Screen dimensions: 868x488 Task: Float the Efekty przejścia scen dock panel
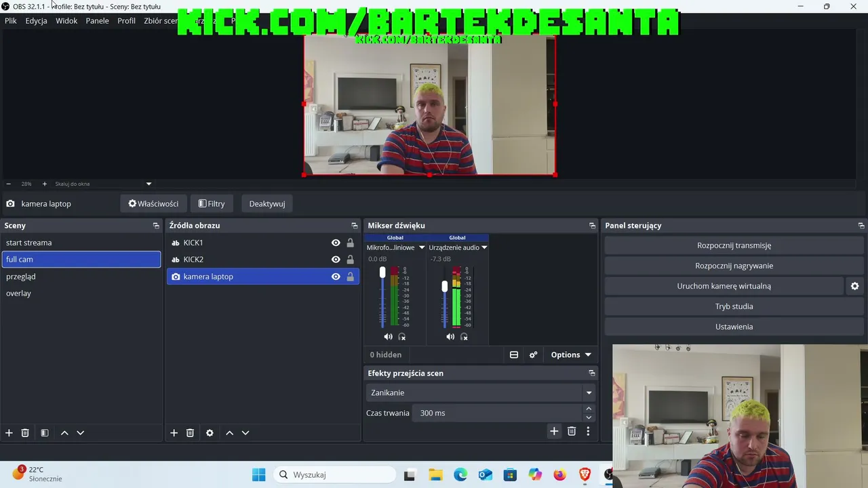pos(592,373)
